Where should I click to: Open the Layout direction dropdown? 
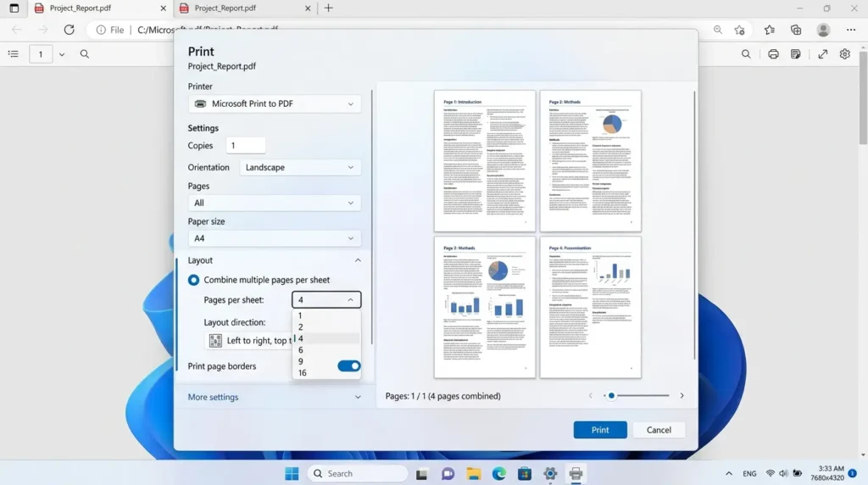pos(248,341)
